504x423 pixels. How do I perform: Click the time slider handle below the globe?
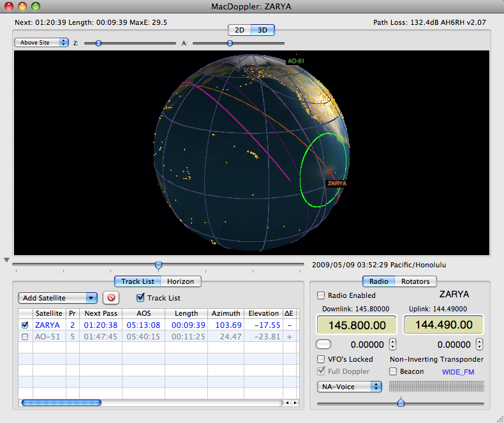[x=158, y=265]
